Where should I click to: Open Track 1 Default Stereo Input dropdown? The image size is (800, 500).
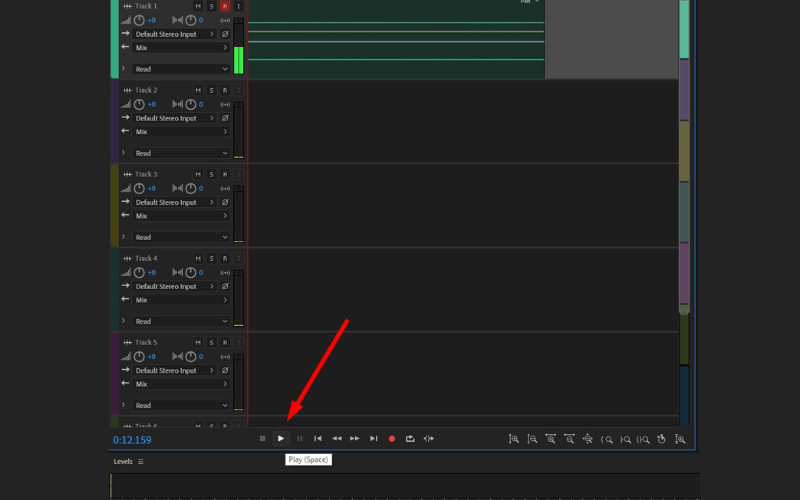point(176,34)
